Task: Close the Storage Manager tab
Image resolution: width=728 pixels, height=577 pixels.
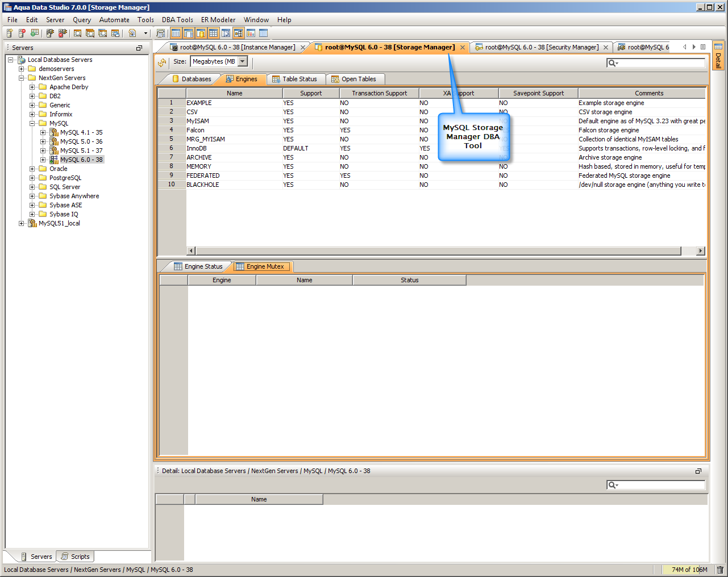Action: 463,48
